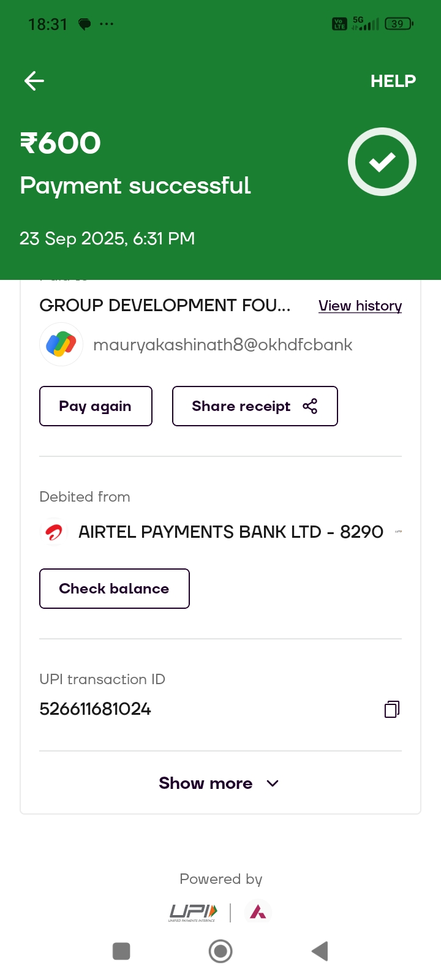Tap the Google Pay payee logo

(61, 344)
